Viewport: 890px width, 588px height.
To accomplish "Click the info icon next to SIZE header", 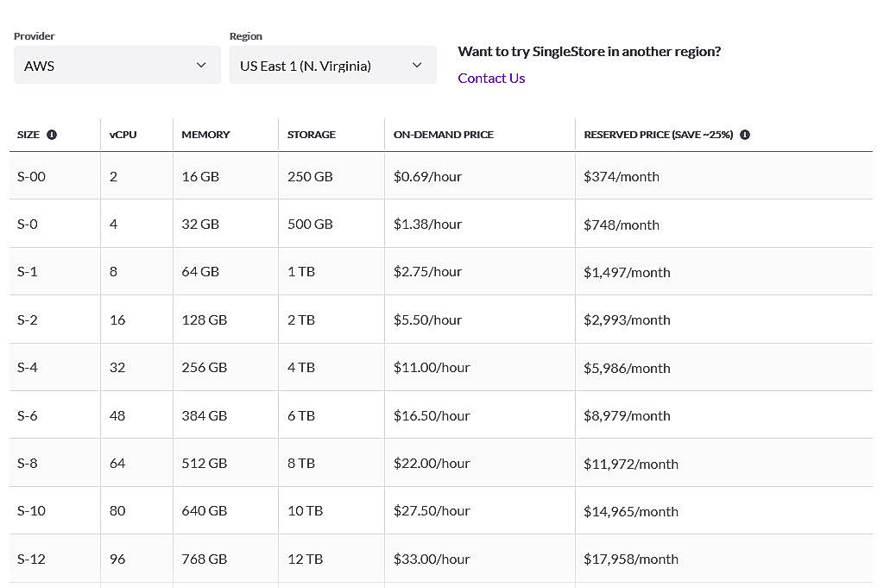I will pos(52,135).
